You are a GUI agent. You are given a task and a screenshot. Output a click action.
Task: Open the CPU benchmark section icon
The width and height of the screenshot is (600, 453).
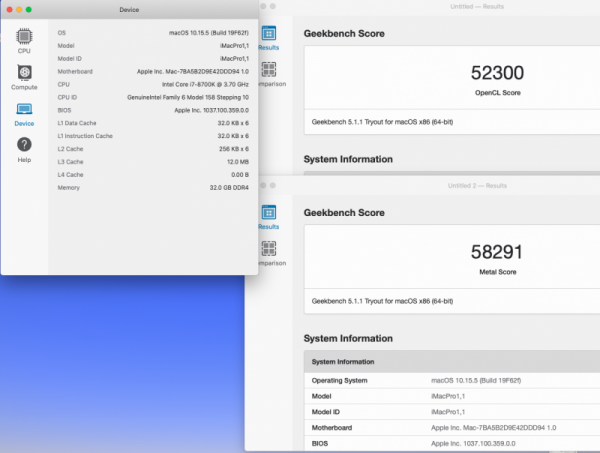click(24, 36)
